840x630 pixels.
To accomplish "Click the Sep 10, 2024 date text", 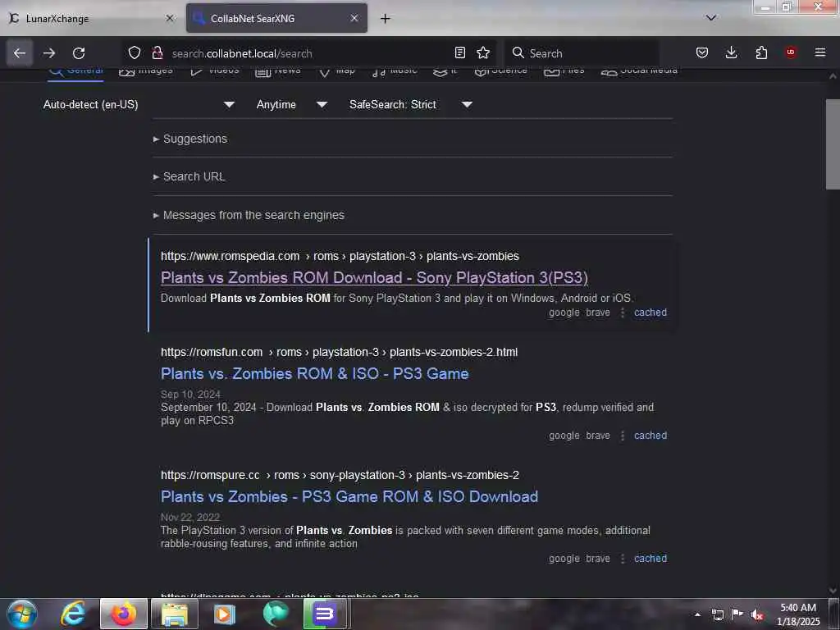I will tap(190, 395).
